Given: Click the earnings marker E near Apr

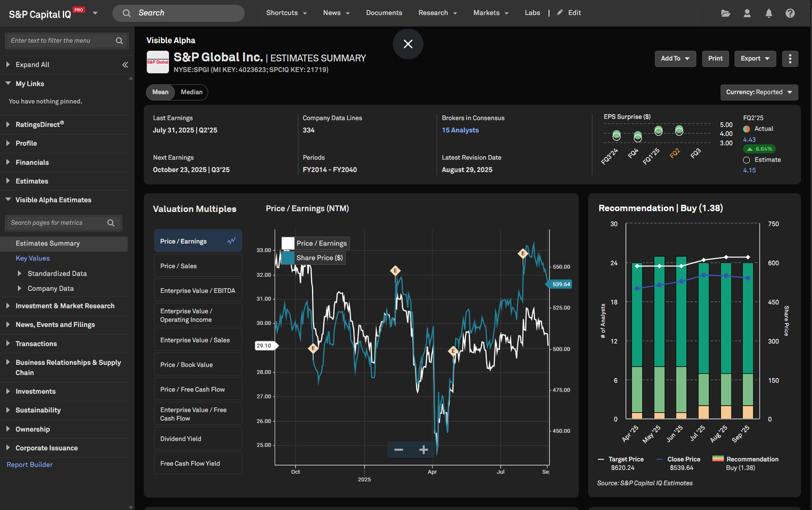Looking at the screenshot, I should (453, 351).
